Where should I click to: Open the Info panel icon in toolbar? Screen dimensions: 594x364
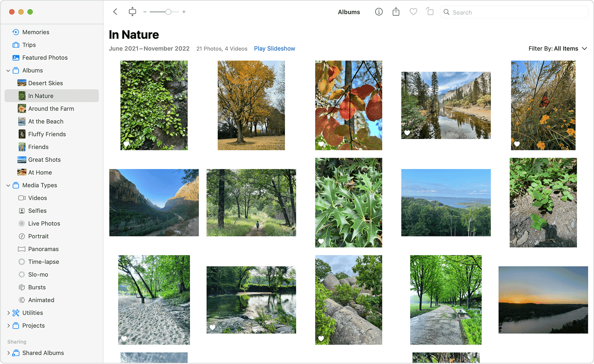[x=378, y=12]
